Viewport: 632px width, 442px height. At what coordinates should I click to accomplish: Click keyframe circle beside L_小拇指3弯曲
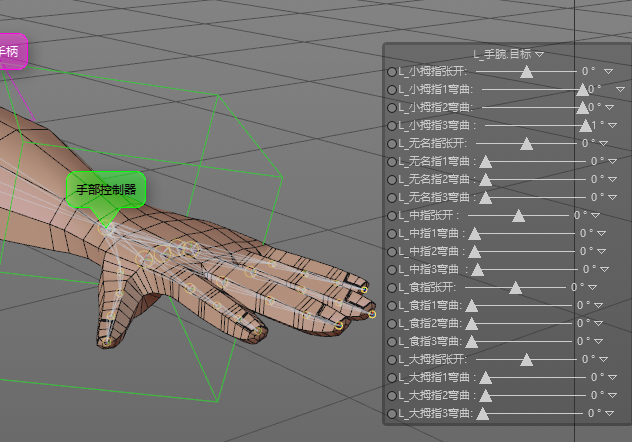pos(392,126)
